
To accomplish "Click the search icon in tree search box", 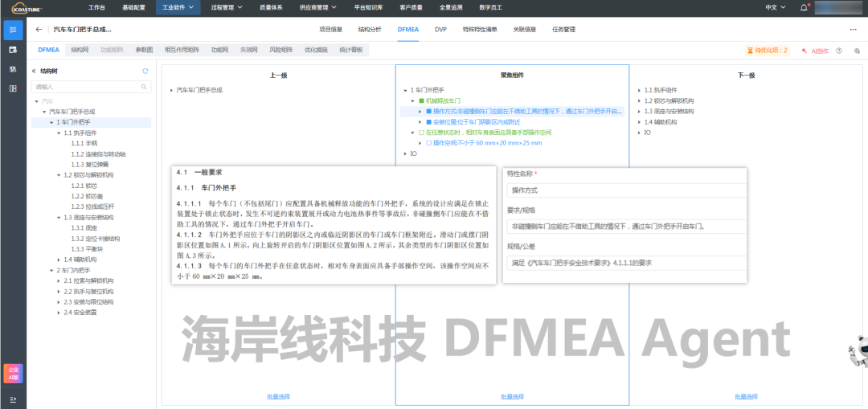I will pyautogui.click(x=145, y=86).
